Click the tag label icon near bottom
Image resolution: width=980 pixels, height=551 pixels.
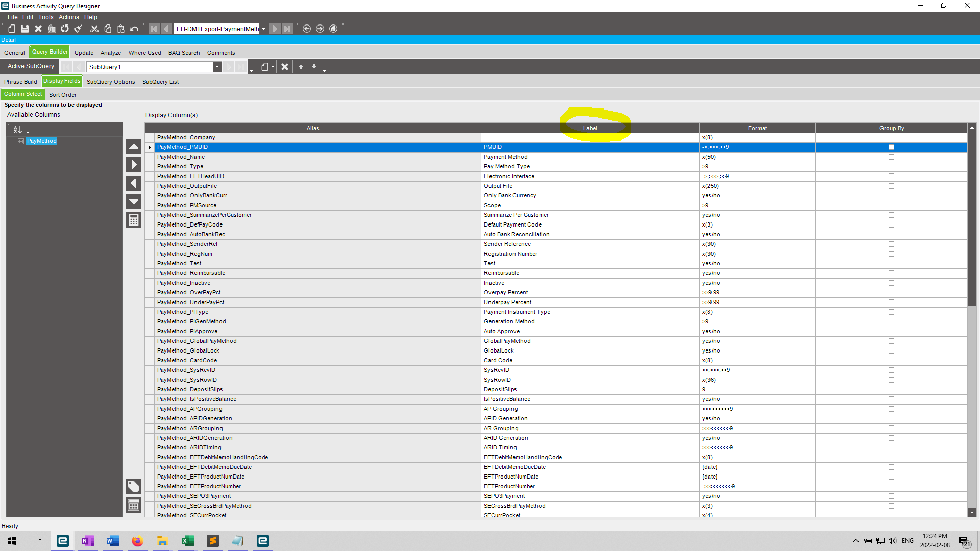134,487
